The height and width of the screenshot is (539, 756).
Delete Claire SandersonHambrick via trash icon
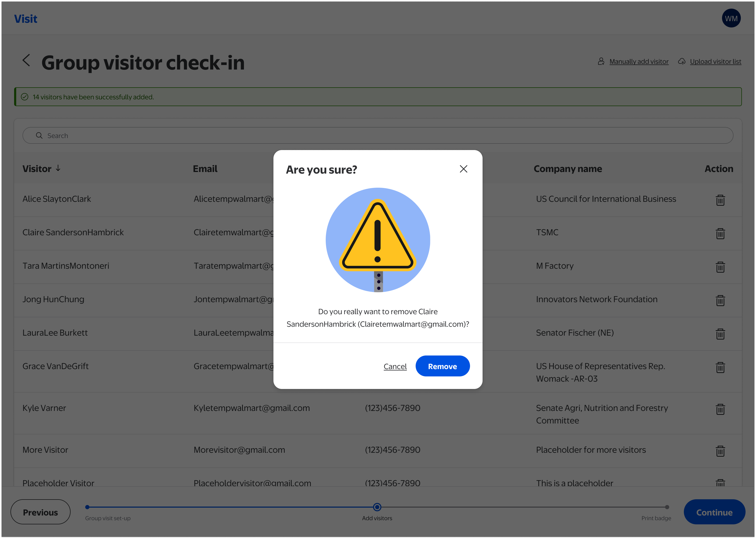point(720,233)
